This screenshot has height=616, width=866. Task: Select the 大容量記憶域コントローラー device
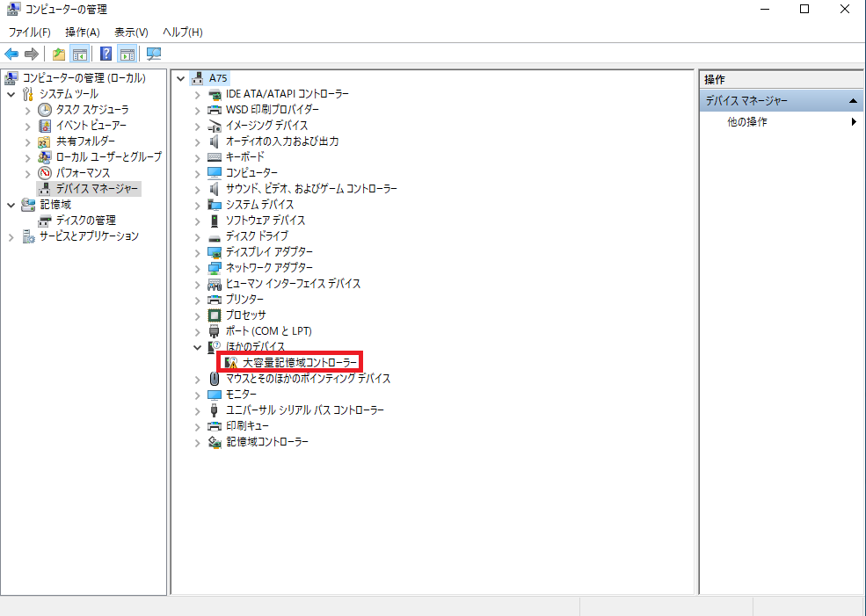299,363
